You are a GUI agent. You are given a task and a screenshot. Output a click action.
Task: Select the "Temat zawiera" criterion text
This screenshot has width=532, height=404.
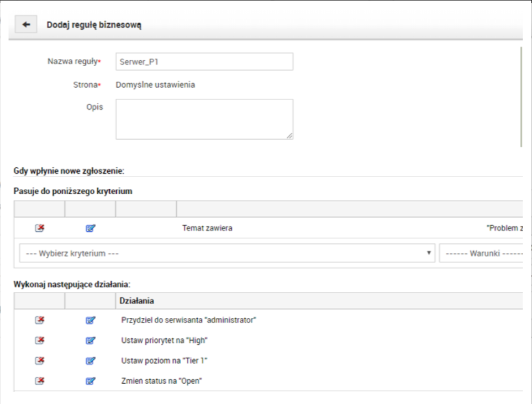(207, 228)
